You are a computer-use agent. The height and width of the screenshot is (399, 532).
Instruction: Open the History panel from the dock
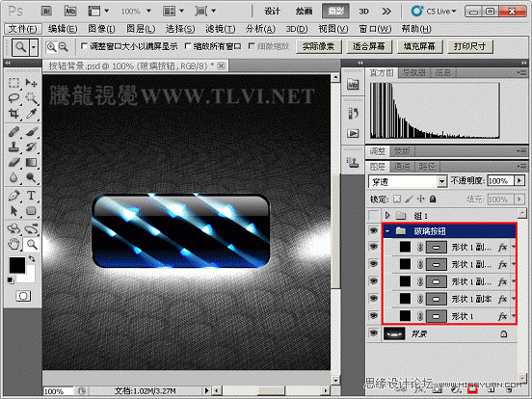pos(353,114)
